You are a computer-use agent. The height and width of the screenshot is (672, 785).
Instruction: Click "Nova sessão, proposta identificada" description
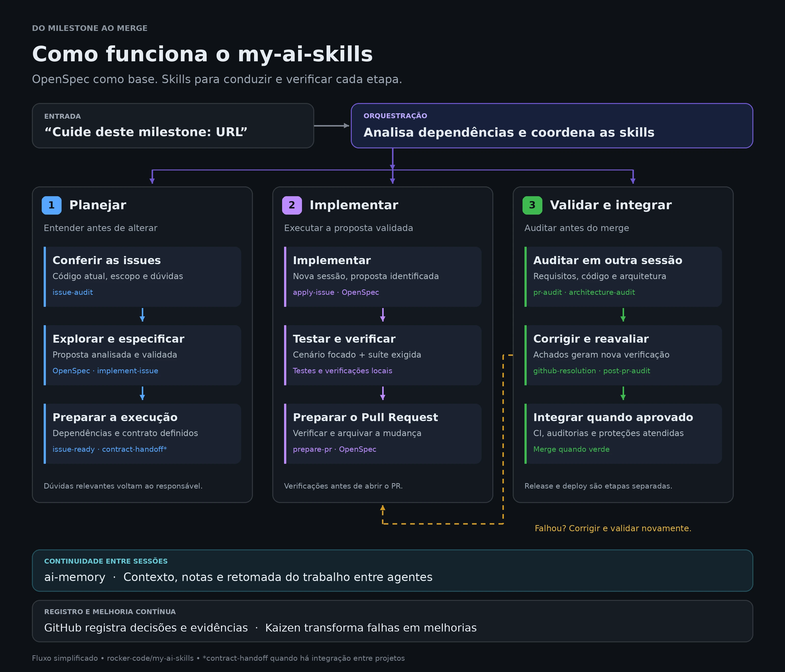366,277
